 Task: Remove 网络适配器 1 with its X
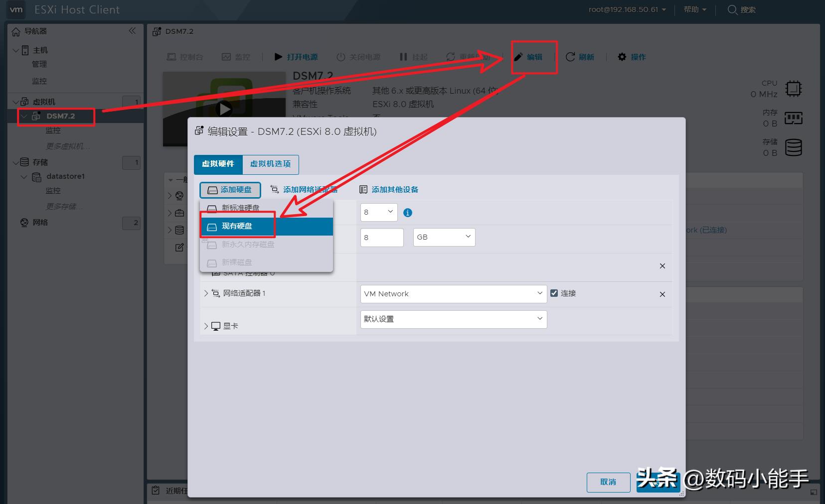(x=662, y=294)
